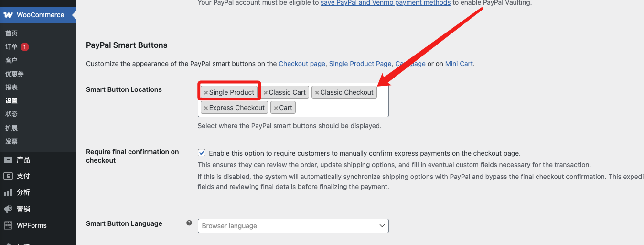Remove the Single Product location tag
Viewport: 644px width, 245px height.
[206, 93]
